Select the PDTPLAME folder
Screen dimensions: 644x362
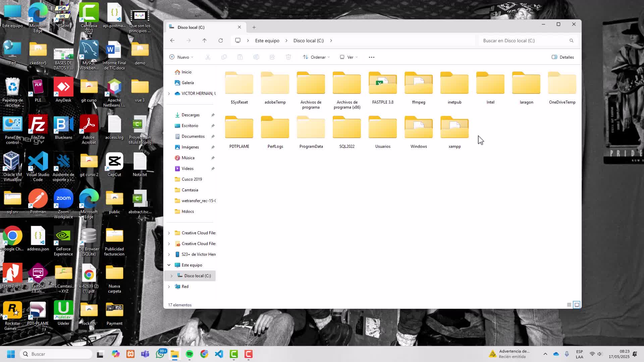coord(239,132)
